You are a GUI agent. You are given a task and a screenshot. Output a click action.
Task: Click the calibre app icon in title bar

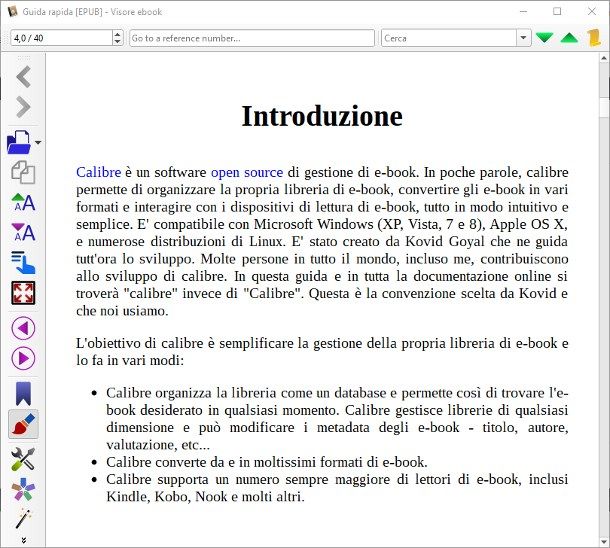(x=12, y=12)
